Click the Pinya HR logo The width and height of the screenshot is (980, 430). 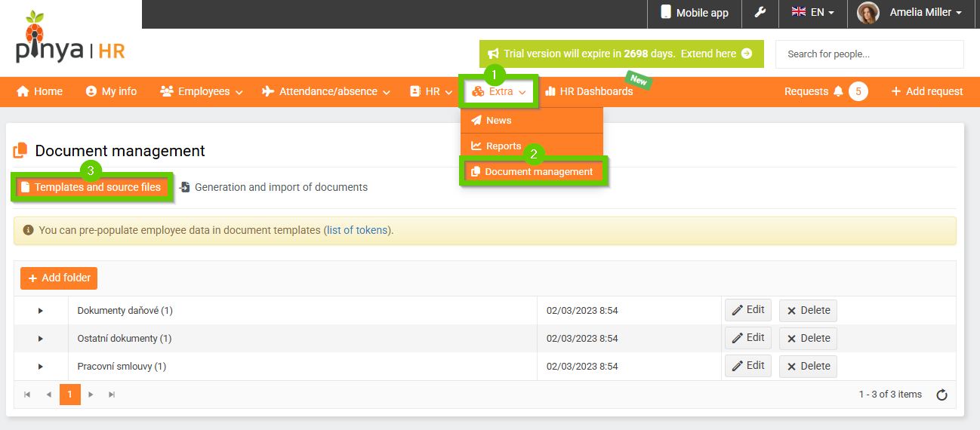pyautogui.click(x=69, y=38)
